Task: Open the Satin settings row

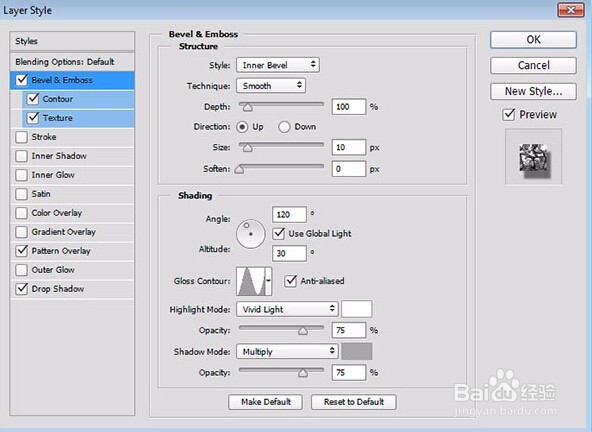Action: 72,194
